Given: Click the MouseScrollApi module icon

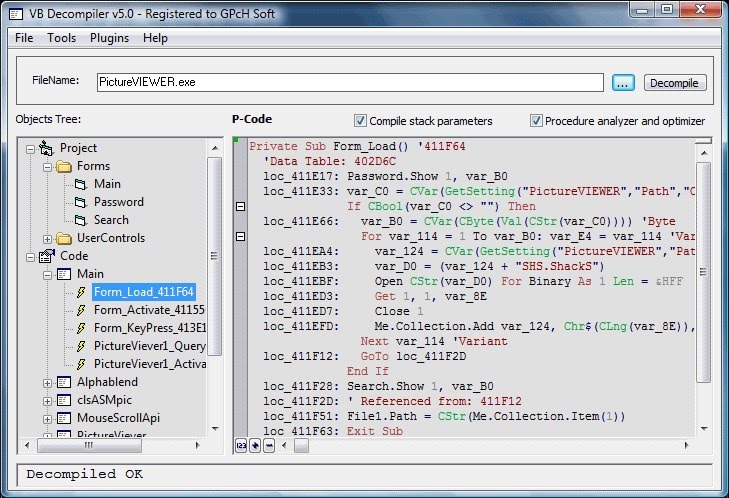Looking at the screenshot, I should (65, 418).
